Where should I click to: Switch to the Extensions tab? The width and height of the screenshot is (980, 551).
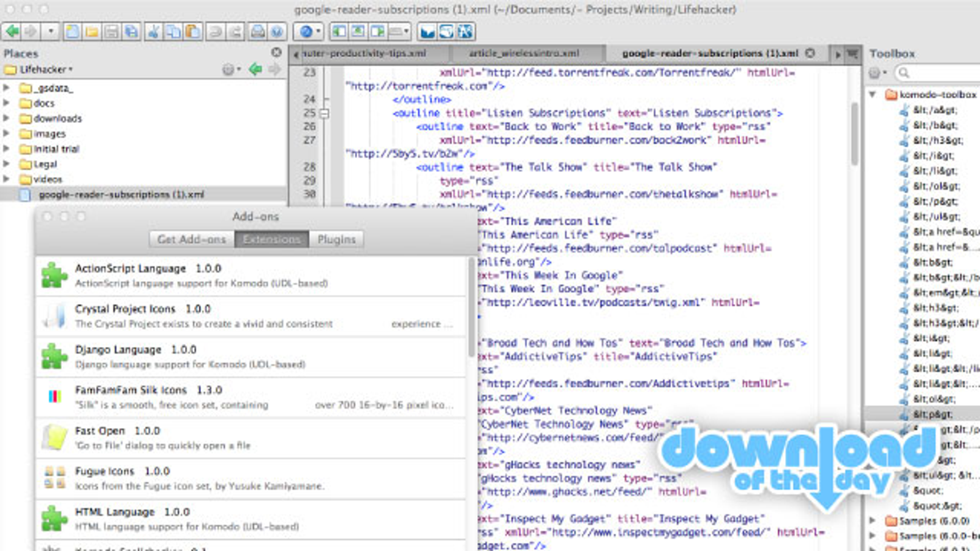tap(271, 239)
